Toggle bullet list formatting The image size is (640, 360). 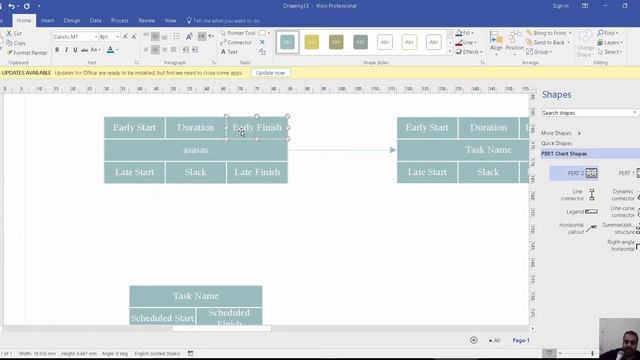click(x=177, y=37)
